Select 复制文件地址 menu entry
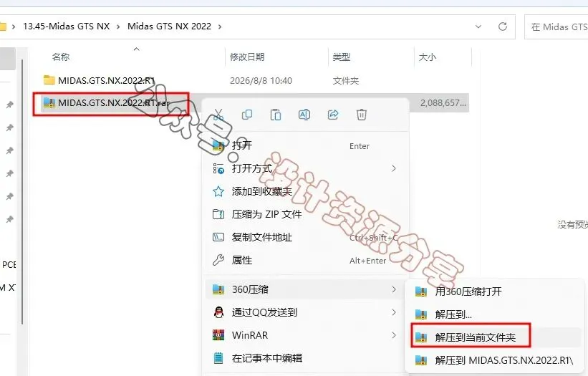 point(305,237)
